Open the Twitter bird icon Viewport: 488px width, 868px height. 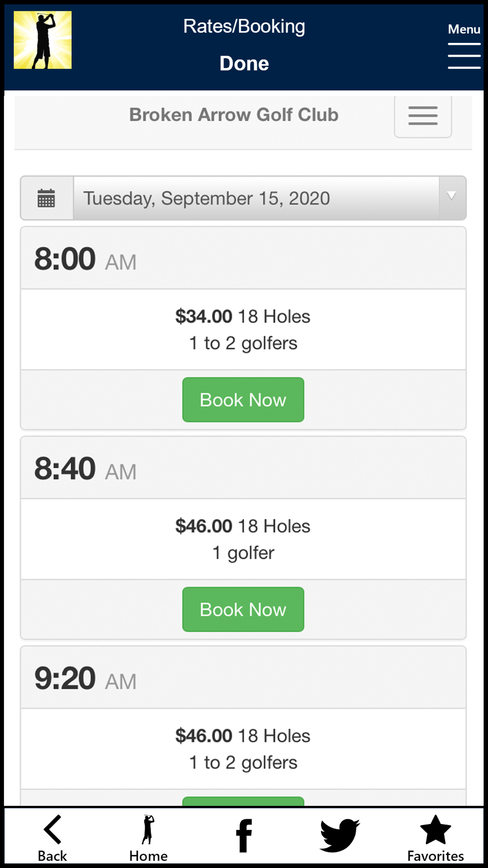pos(340,835)
